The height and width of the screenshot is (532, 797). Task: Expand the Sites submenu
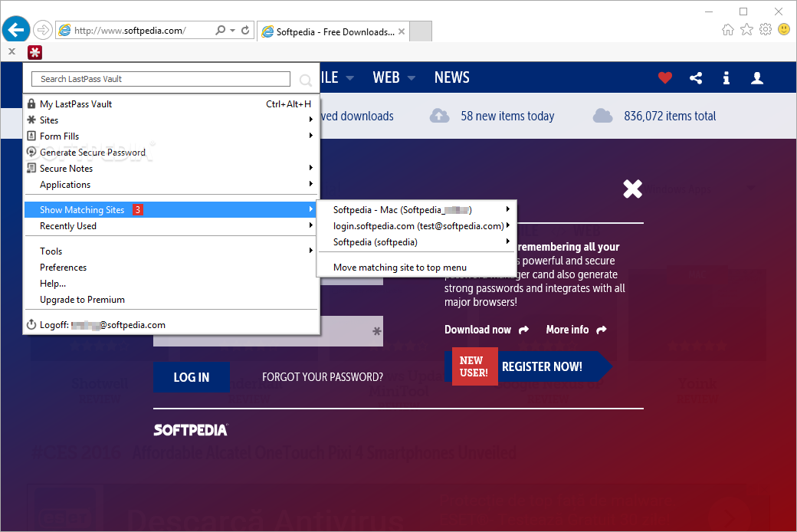pos(172,120)
